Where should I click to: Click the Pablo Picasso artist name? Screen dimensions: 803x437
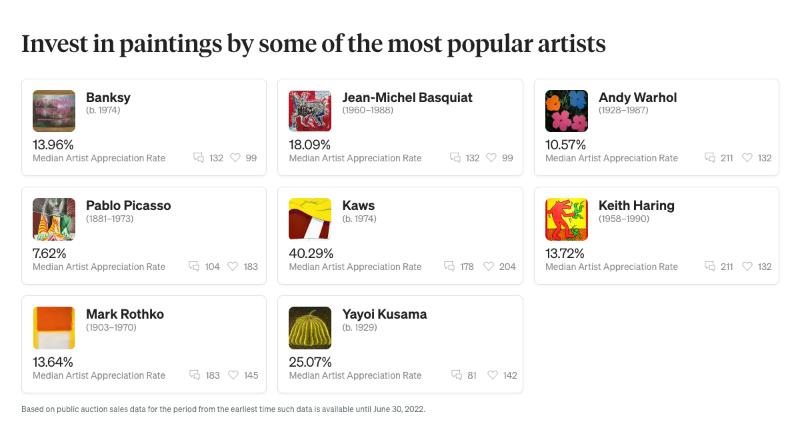click(x=128, y=206)
